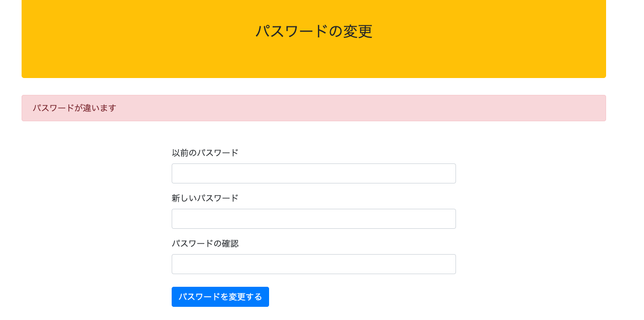Click the error text パスワードが違います
Screen dimensions: 644x320
(x=74, y=108)
